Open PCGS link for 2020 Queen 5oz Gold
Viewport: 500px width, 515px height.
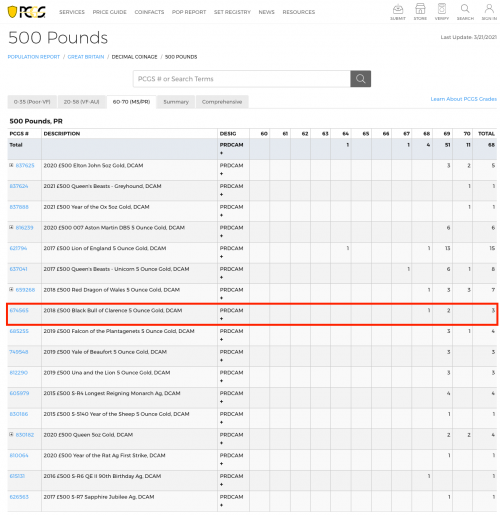click(x=25, y=435)
